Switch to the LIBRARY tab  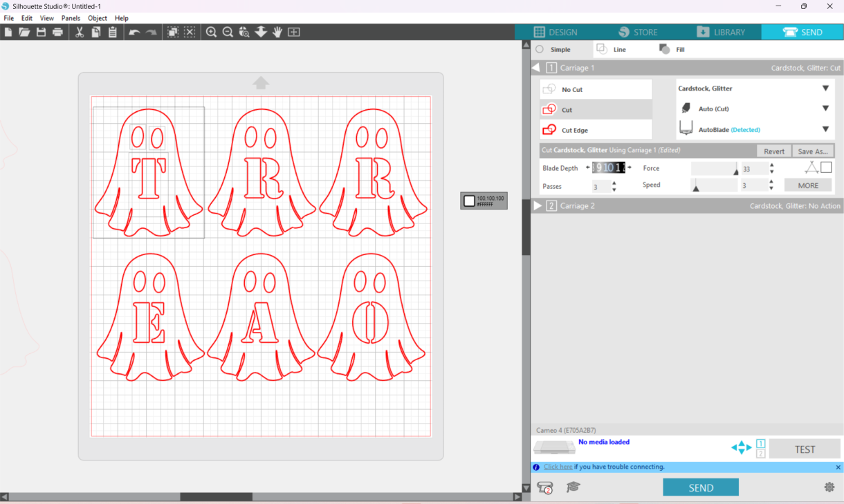[x=720, y=32]
